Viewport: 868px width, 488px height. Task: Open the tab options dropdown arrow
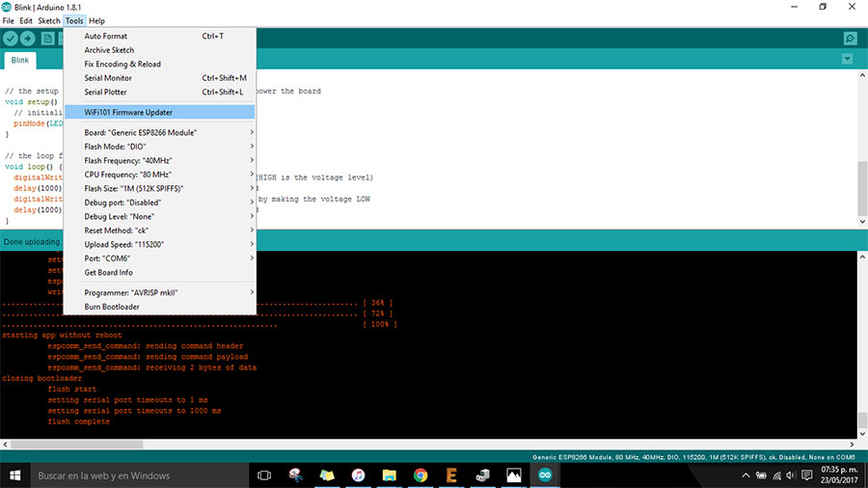tap(847, 59)
